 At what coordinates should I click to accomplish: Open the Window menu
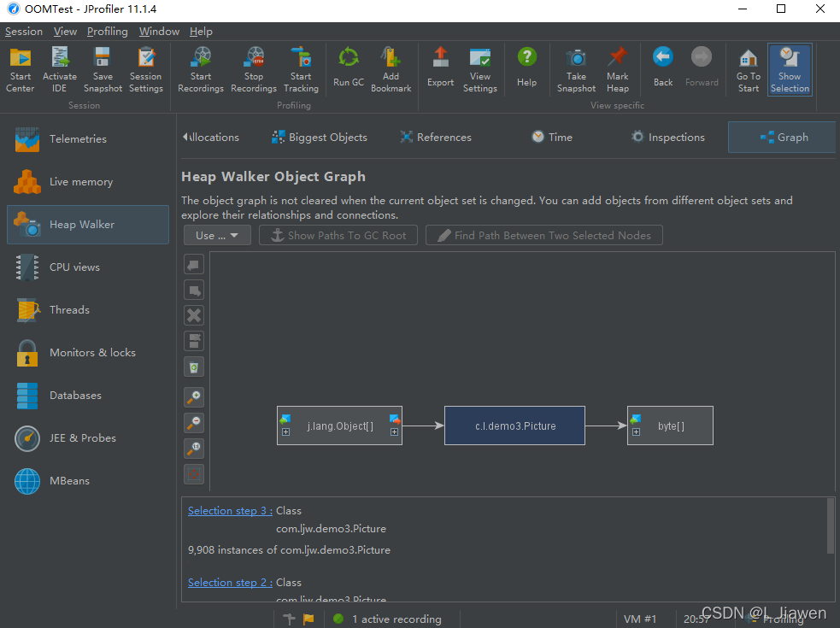pos(159,32)
